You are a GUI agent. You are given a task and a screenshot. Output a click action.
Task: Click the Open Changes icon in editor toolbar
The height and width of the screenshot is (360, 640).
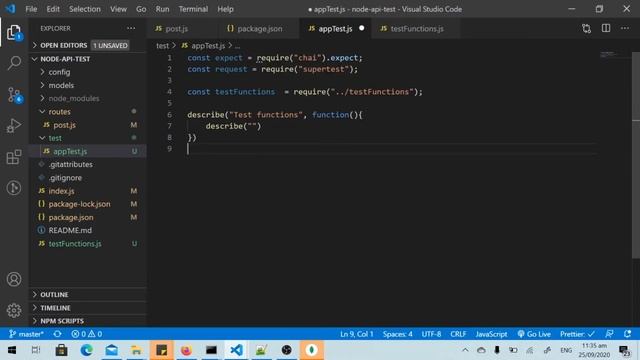[587, 29]
